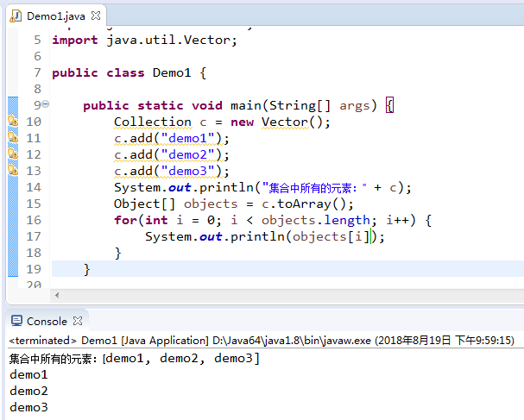Click the string "demo3" on line 13
524x420 pixels.
[x=188, y=171]
